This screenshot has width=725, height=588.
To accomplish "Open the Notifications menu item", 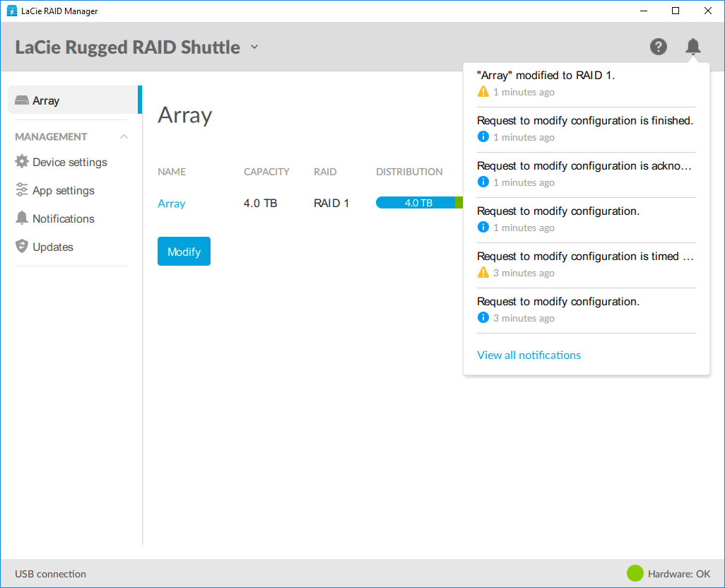I will tap(64, 218).
